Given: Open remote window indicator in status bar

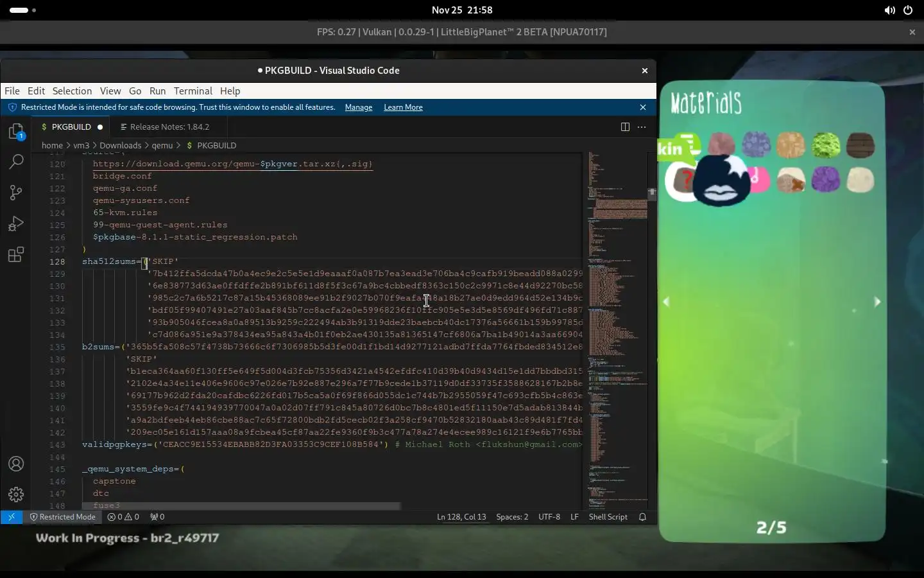Looking at the screenshot, I should click(x=12, y=517).
